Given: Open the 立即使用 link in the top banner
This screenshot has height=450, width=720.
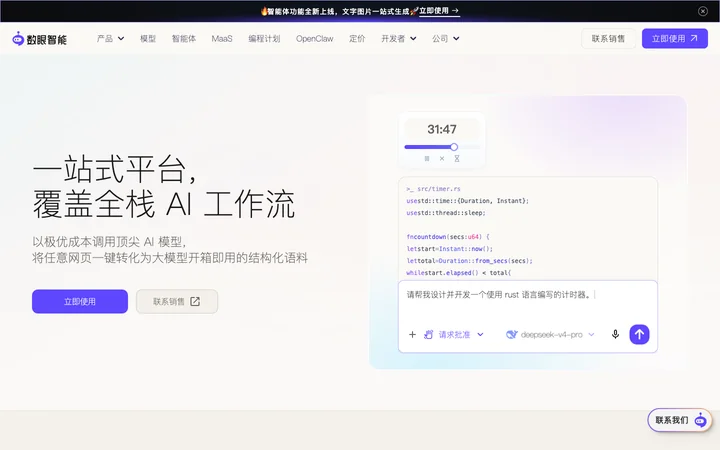Looking at the screenshot, I should (x=439, y=11).
